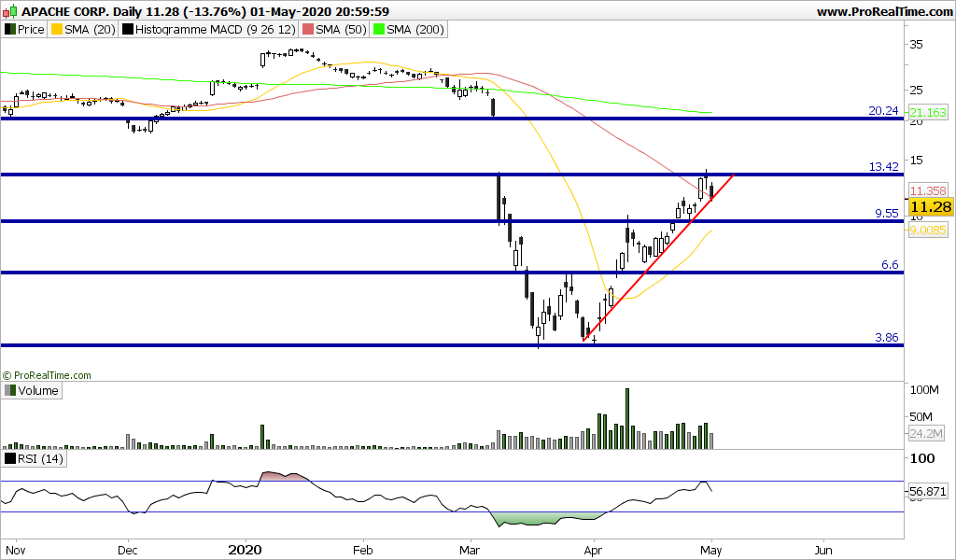
Task: Open the www.ProRealTime.com link
Action: pyautogui.click(x=884, y=11)
